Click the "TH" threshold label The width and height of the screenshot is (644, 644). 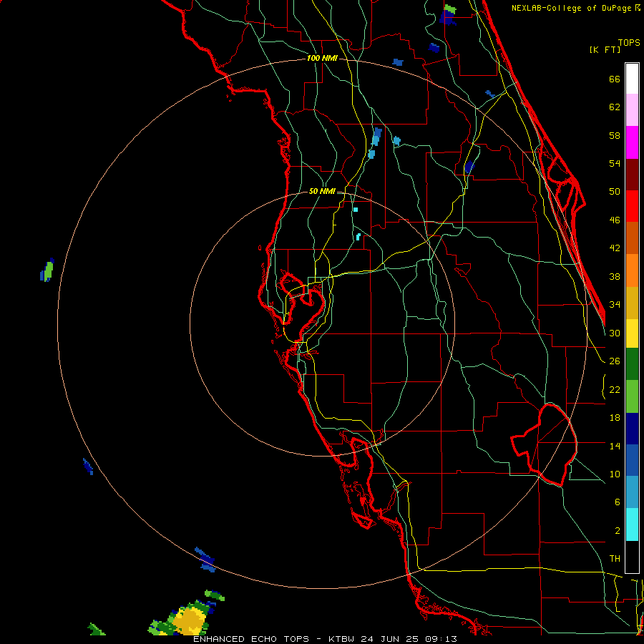pos(615,559)
